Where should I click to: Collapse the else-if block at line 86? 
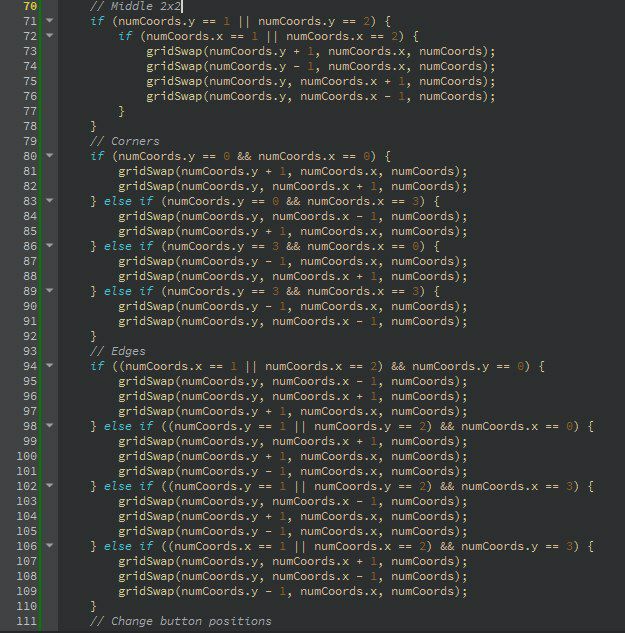pyautogui.click(x=50, y=245)
